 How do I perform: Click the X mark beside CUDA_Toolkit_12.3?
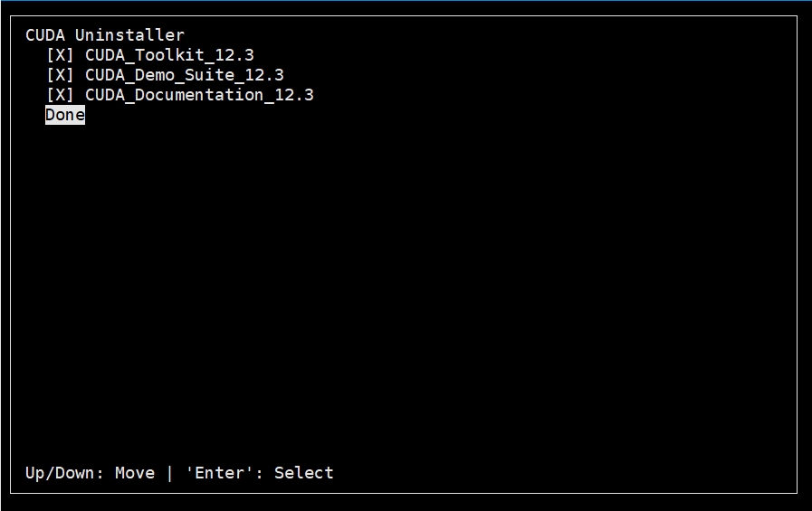click(x=60, y=55)
